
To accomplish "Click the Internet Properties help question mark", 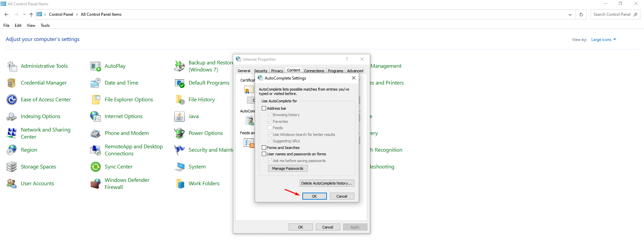I will point(347,59).
